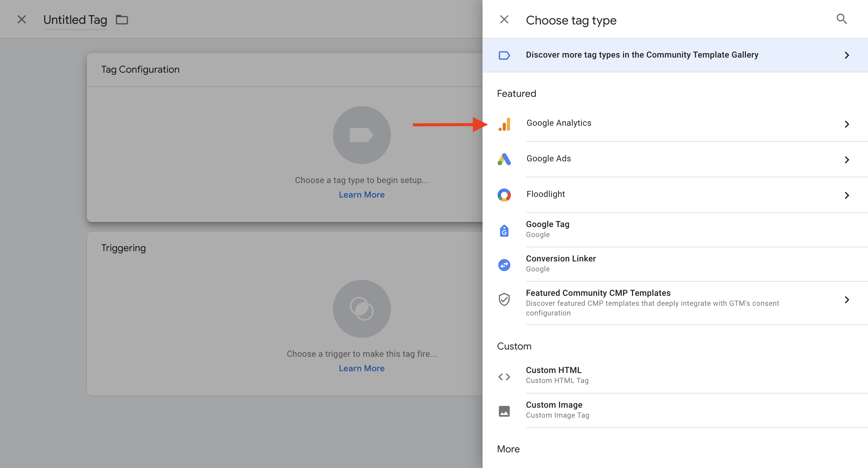Open search in Choose tag type panel
868x468 pixels.
coord(841,19)
